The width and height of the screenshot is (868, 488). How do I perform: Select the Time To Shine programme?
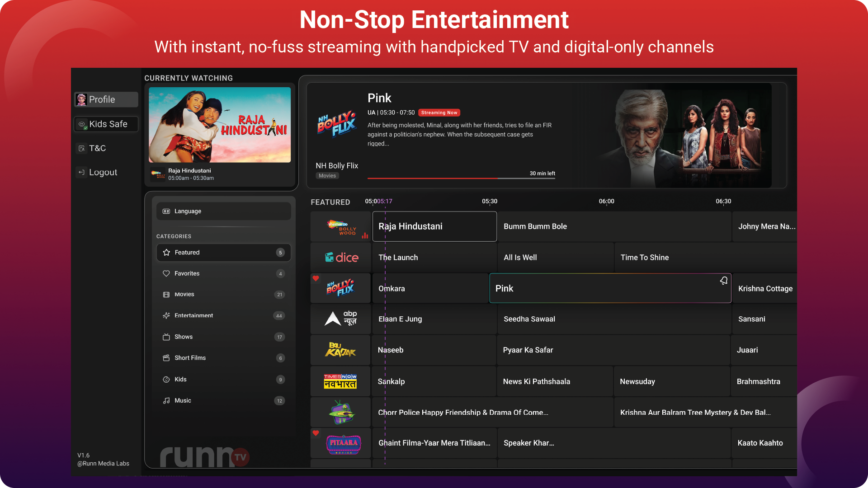pos(706,258)
